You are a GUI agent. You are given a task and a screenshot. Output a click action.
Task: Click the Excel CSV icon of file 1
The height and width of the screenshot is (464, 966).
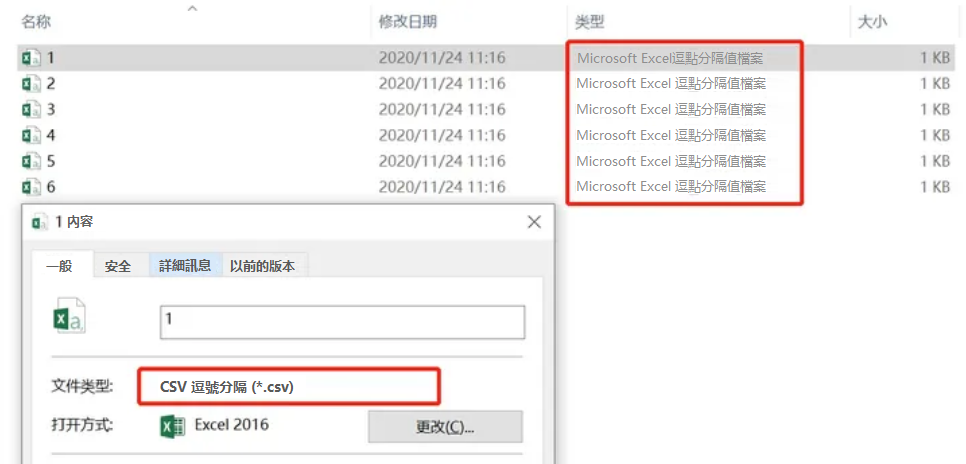[31, 58]
